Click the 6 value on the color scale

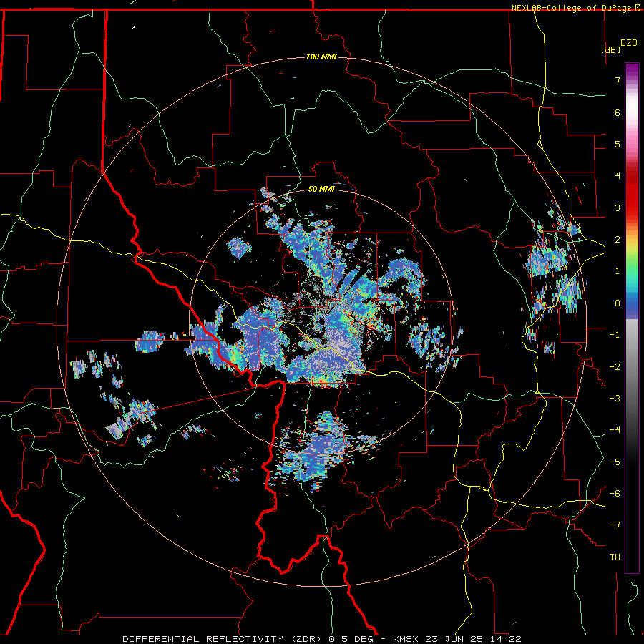[x=618, y=112]
